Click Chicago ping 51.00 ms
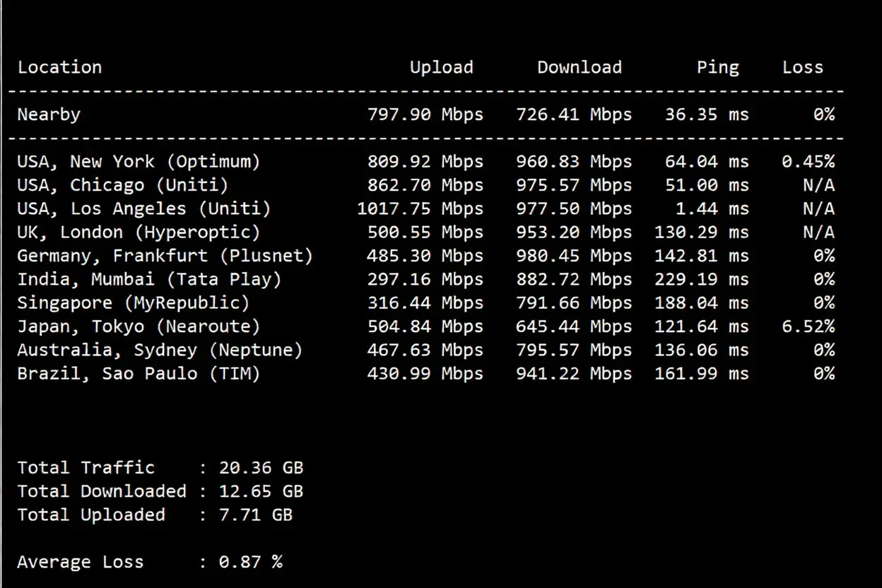 click(707, 185)
